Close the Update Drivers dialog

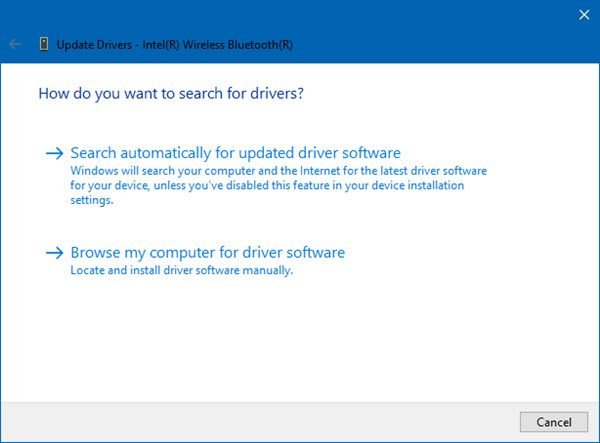point(584,15)
